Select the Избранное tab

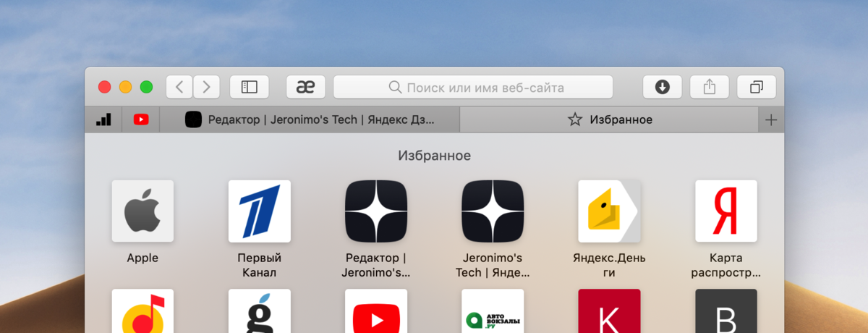pos(610,119)
